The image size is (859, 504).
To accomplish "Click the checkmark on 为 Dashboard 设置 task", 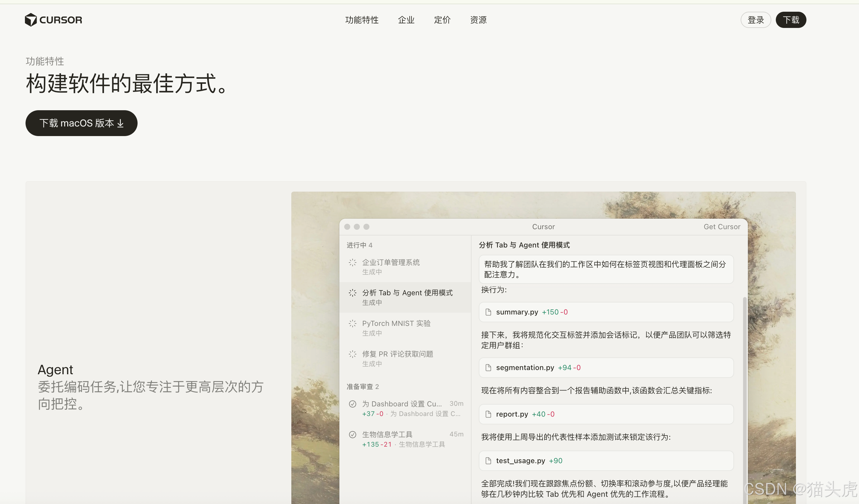I will coord(353,404).
